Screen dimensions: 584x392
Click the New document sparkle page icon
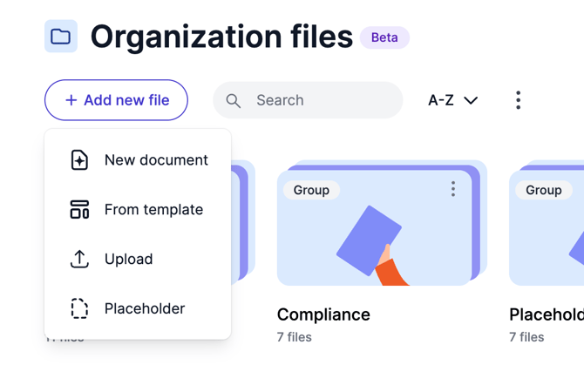tap(79, 160)
